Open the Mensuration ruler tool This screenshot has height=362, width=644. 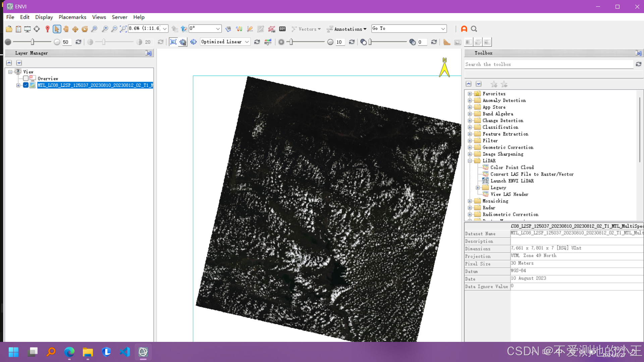[446, 42]
